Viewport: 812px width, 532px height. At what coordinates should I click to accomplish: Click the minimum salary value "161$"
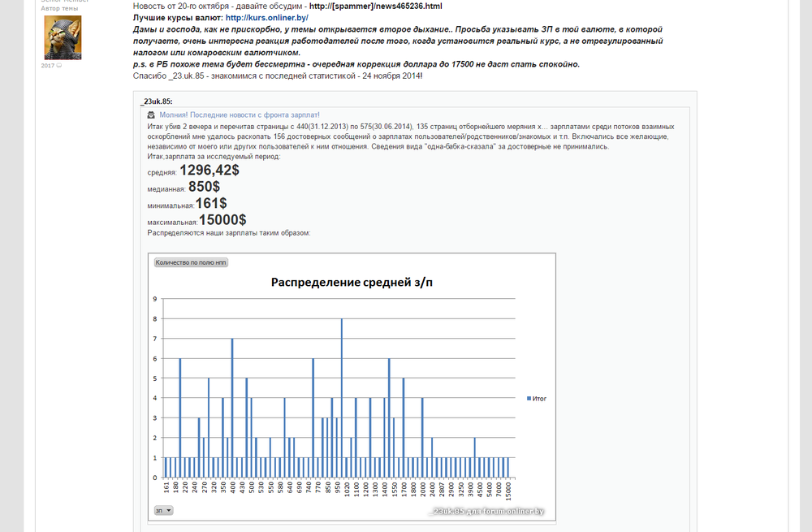point(211,203)
